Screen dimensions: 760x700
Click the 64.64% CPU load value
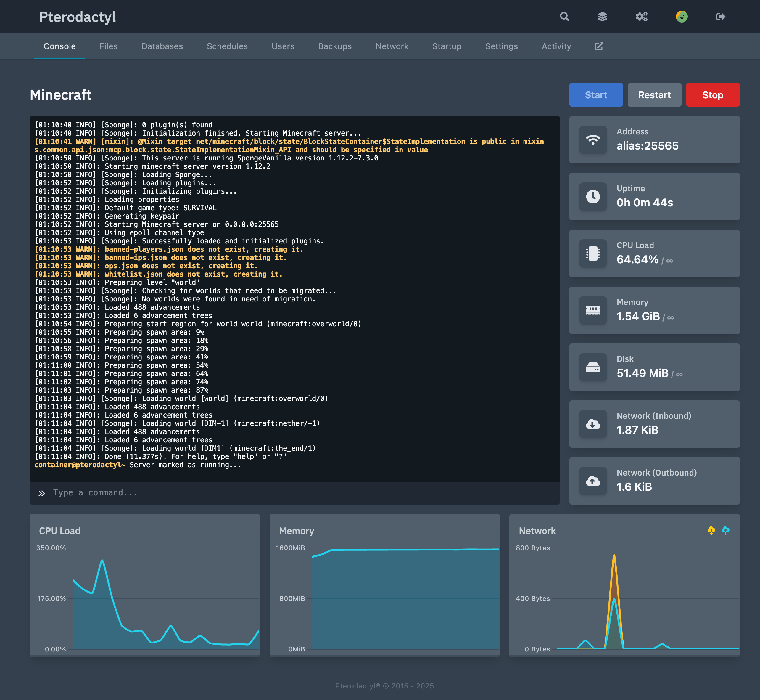637,259
